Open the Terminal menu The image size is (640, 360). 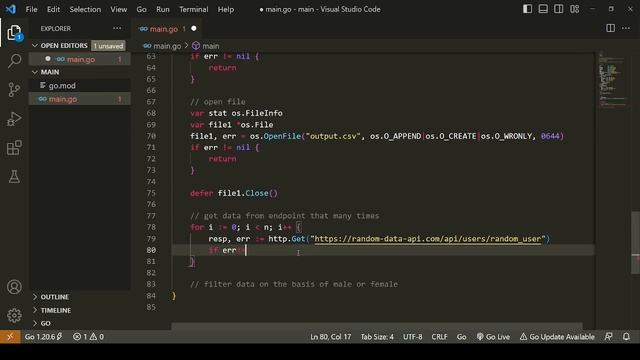point(193,9)
